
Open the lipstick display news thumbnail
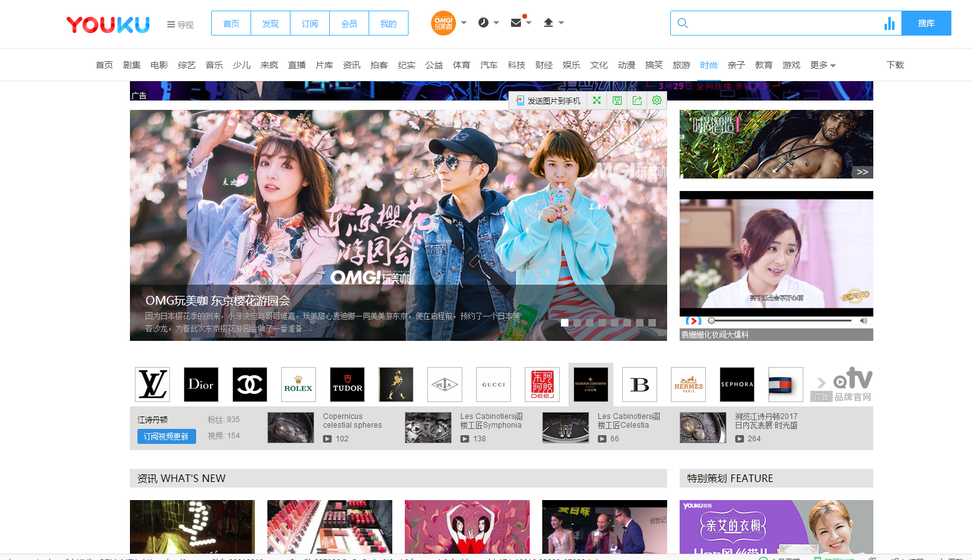pyautogui.click(x=330, y=527)
